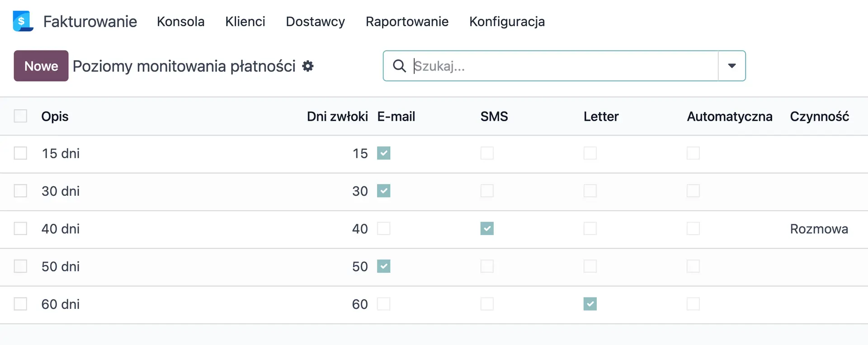Screen dimensions: 868x345
Task: Open settings via the gear icon
Action: pyautogui.click(x=308, y=66)
